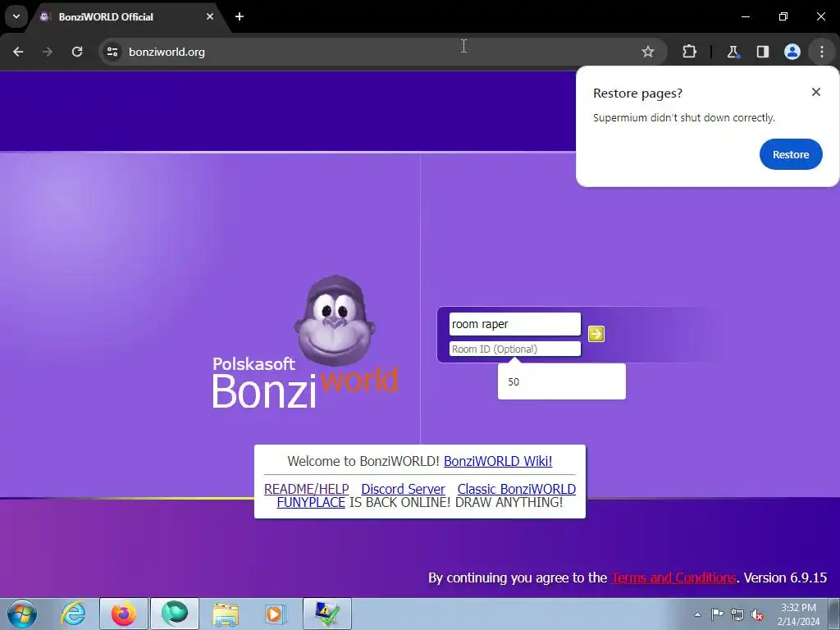Image resolution: width=840 pixels, height=630 pixels.
Task: Click the muted volume tray icon
Action: tap(757, 615)
